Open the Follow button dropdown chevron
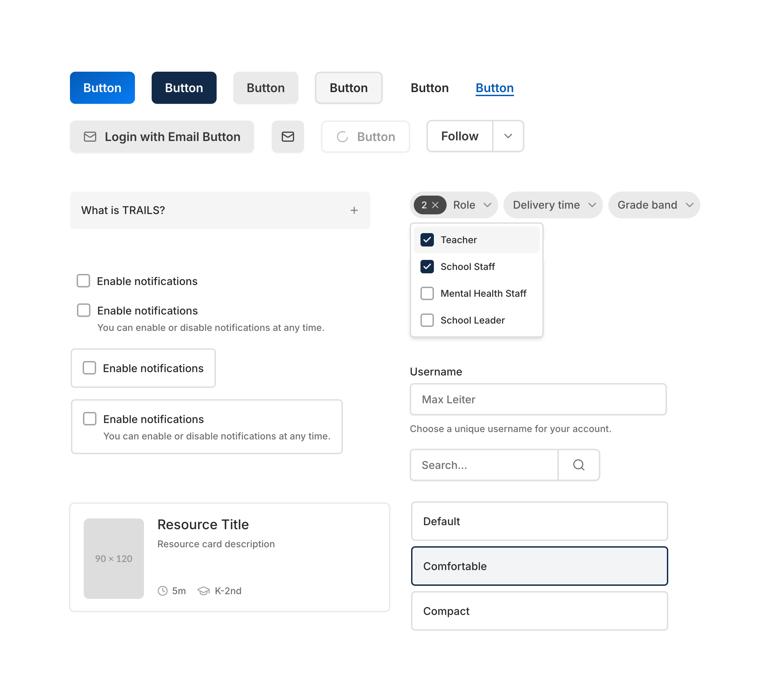The width and height of the screenshot is (770, 700). [508, 136]
